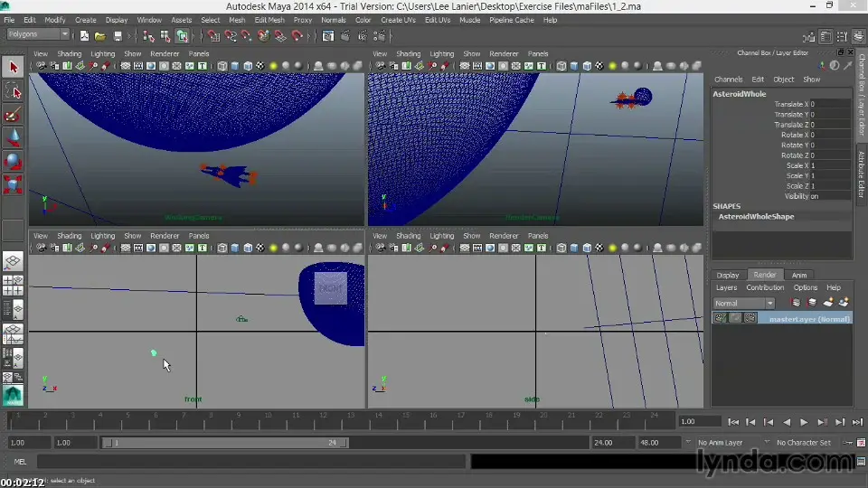Toggle Snap to curves magnet
The image size is (868, 488).
click(231, 36)
